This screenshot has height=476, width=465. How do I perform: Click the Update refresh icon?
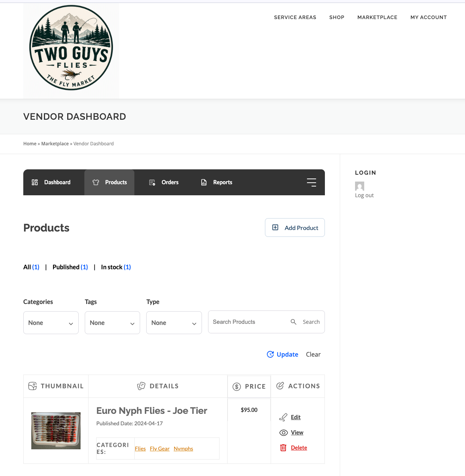tap(270, 354)
